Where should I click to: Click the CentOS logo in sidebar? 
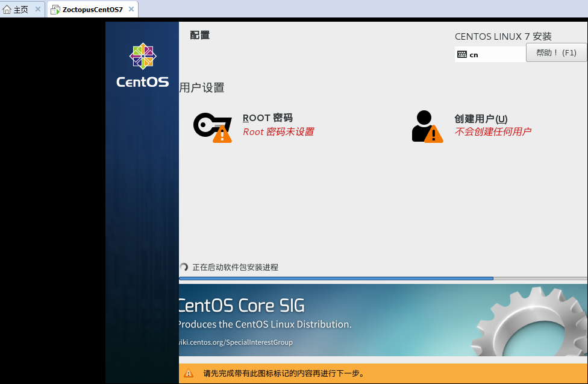[x=143, y=66]
